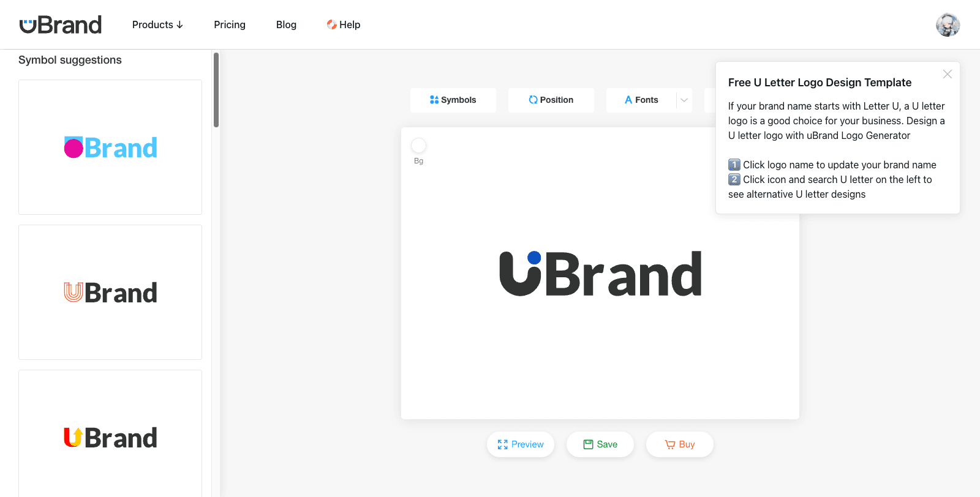The width and height of the screenshot is (980, 497).
Task: Click the Buy button
Action: click(x=680, y=444)
